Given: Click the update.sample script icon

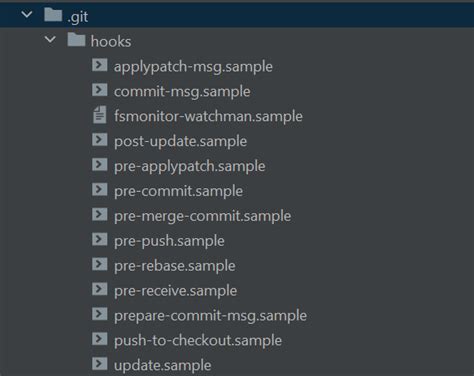Looking at the screenshot, I should pyautogui.click(x=100, y=364).
